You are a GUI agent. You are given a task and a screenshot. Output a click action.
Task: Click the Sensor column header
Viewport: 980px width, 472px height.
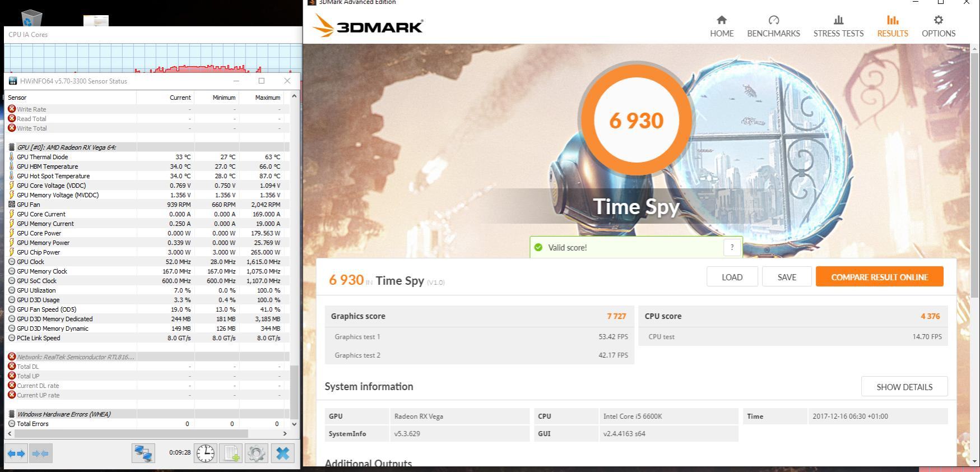pyautogui.click(x=71, y=98)
